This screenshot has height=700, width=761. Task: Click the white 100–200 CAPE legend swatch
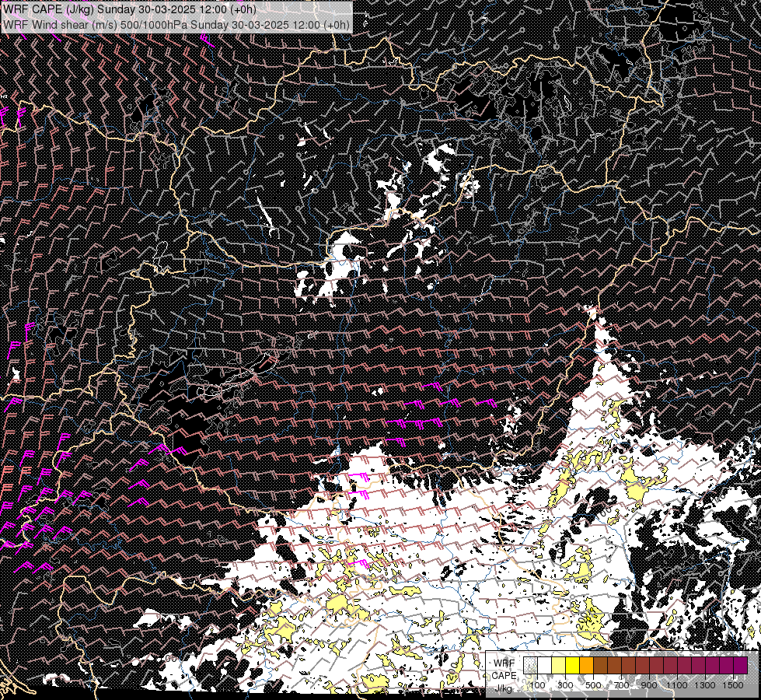tap(545, 665)
